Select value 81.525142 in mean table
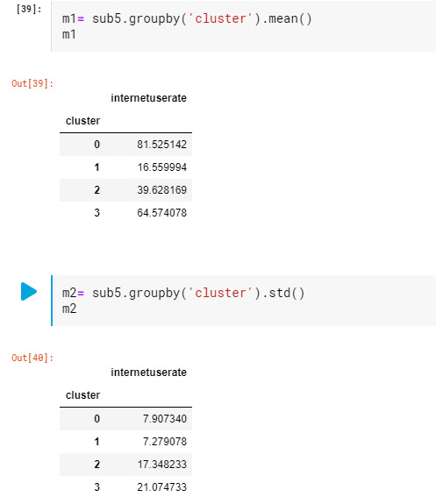Viewport: 436px width, 504px height. 161,145
